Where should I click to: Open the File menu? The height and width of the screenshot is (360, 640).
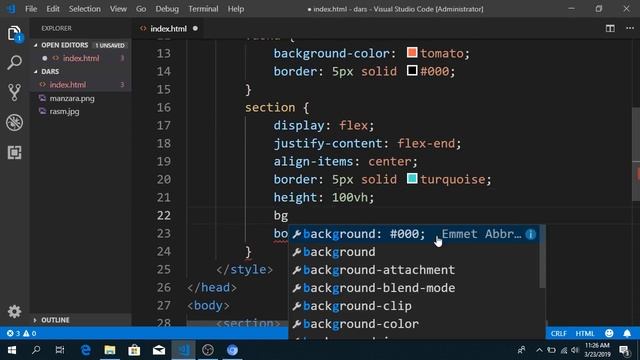click(31, 9)
